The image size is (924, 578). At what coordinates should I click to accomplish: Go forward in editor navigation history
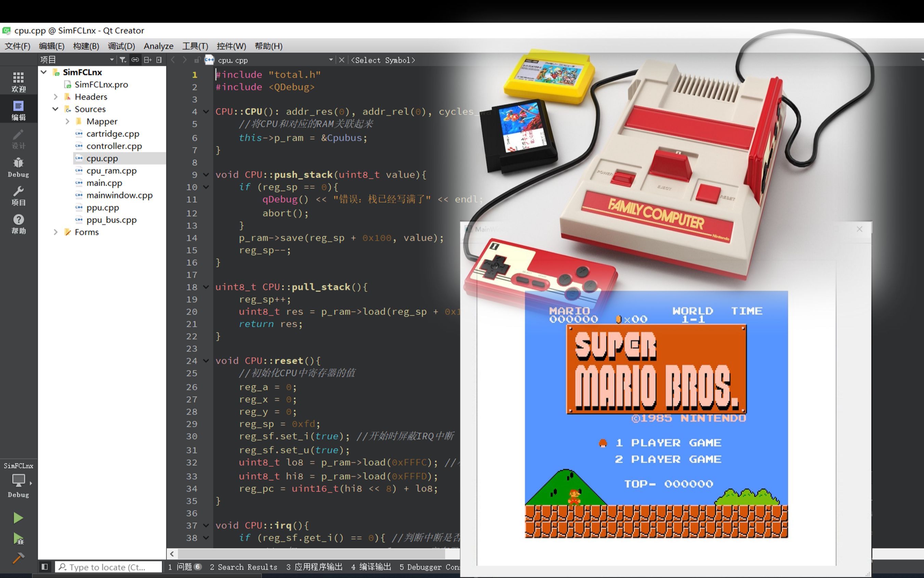(185, 60)
